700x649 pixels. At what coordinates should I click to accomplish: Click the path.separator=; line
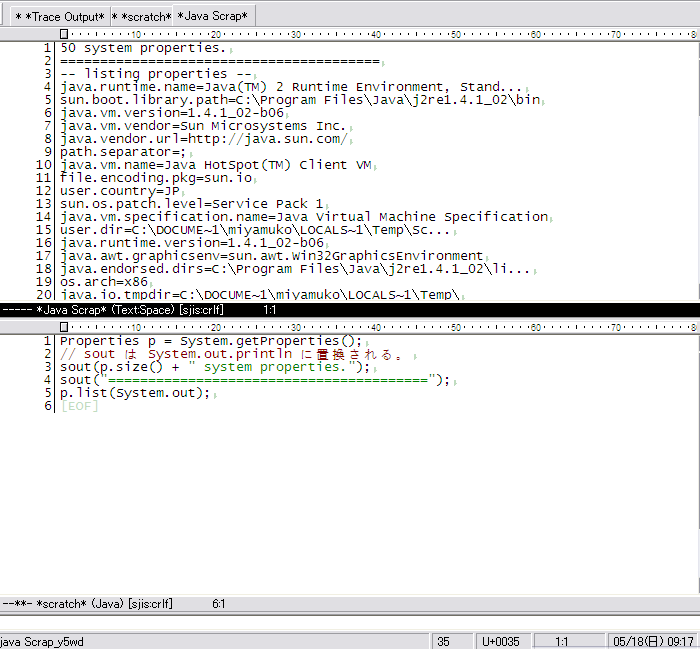click(x=123, y=152)
